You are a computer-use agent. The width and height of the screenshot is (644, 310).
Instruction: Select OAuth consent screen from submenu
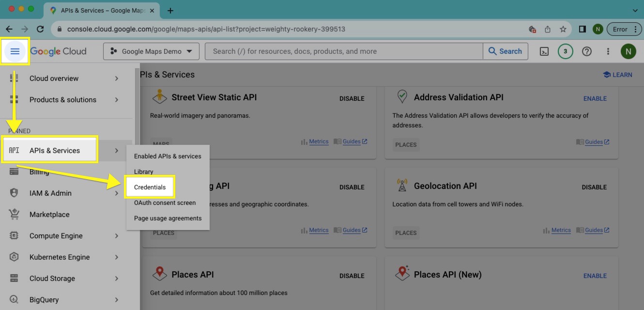pyautogui.click(x=168, y=202)
